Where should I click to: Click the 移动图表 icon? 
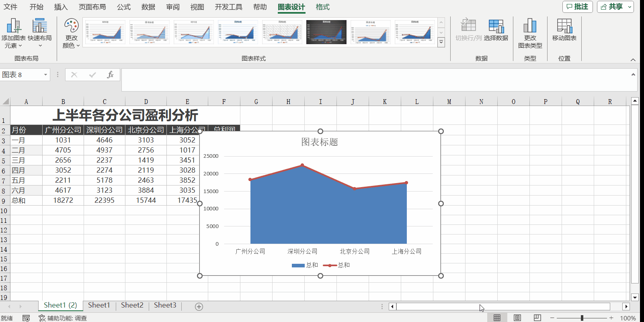point(564,26)
